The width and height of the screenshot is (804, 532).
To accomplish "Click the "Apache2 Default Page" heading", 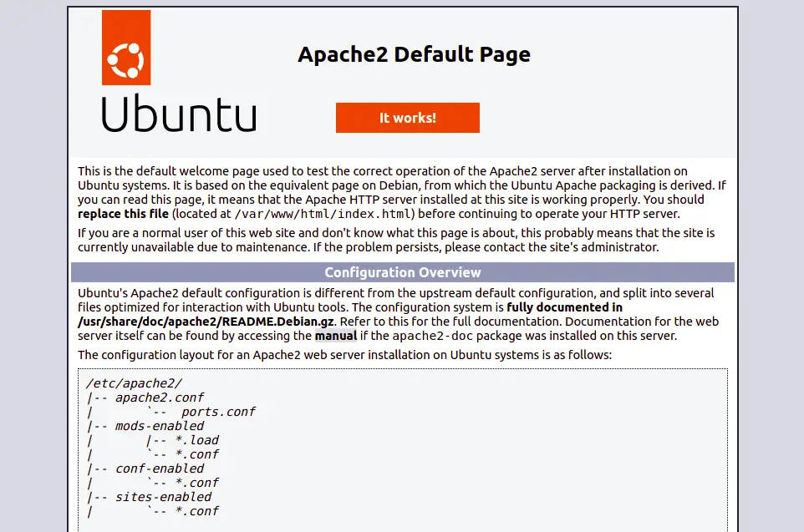I will coord(414,54).
